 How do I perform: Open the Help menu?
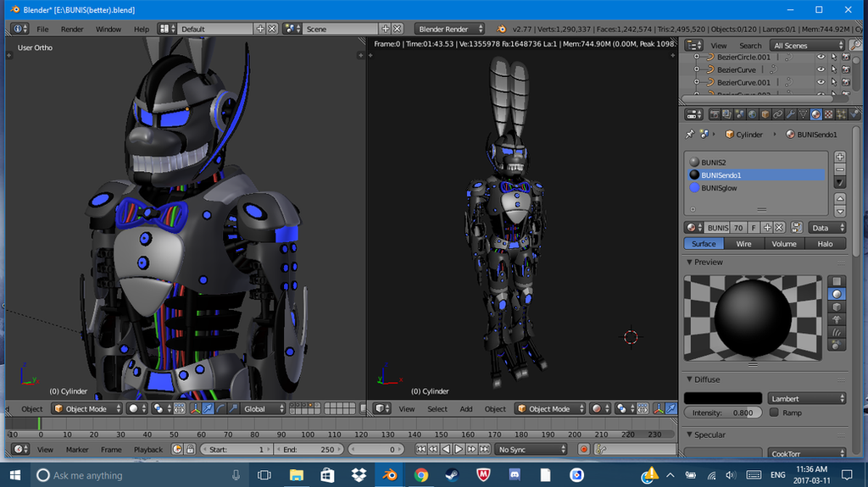pos(142,29)
